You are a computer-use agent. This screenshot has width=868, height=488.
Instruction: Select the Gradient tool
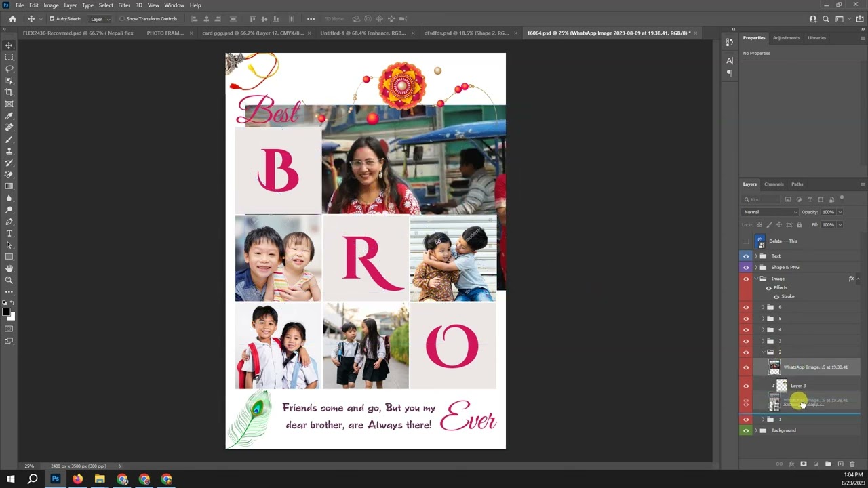pyautogui.click(x=9, y=186)
